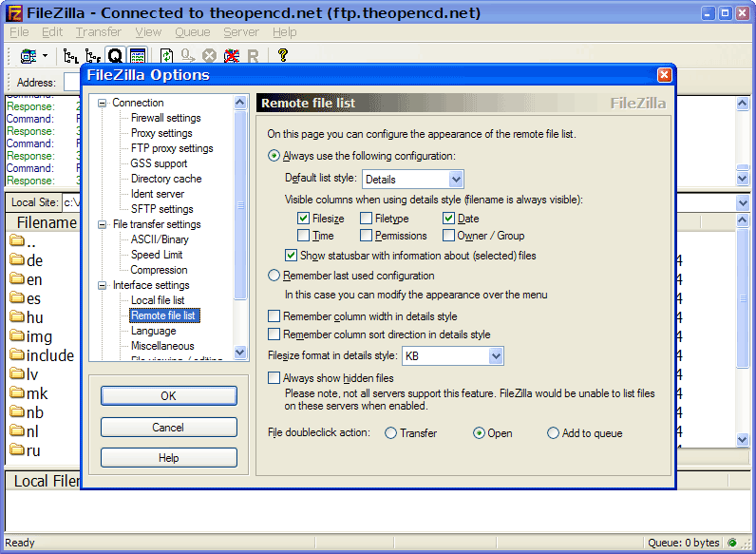756x554 pixels.
Task: Set doubleclick action to Add to queue
Action: (553, 433)
